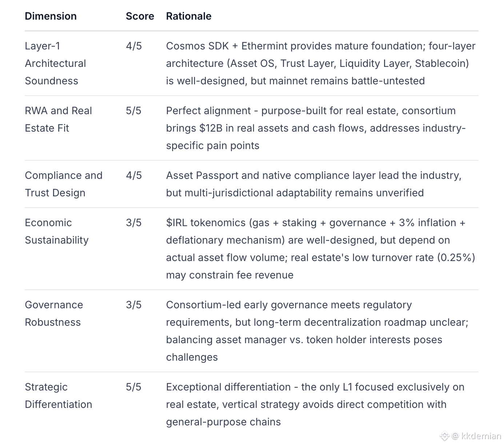The width and height of the screenshot is (504, 445).
Task: Select the Economic Sustainability cell
Action: click(56, 231)
